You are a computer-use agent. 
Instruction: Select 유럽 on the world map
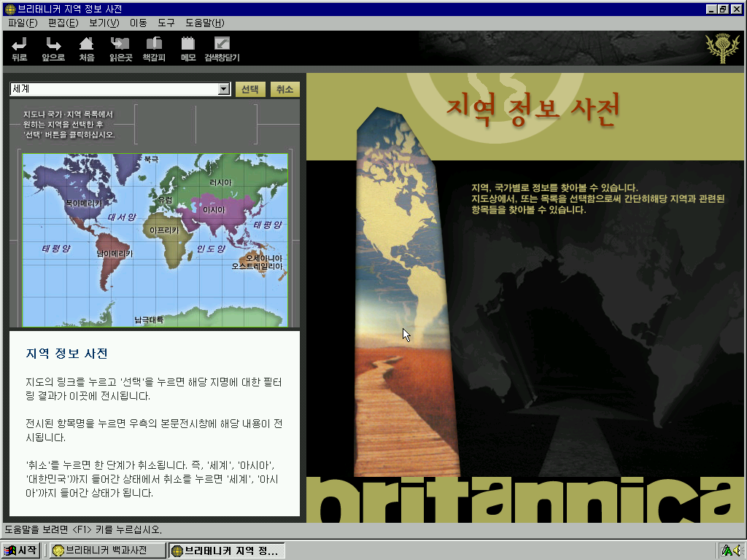click(x=166, y=200)
